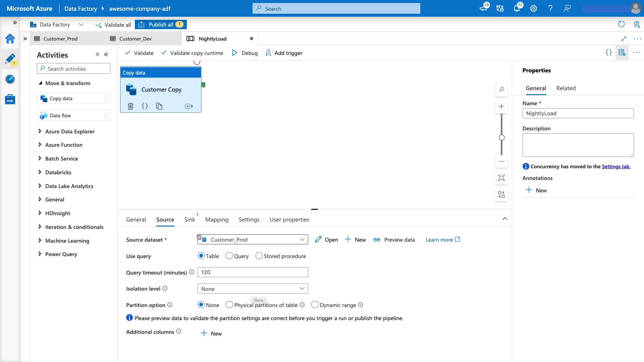This screenshot has width=644, height=362.
Task: Open the Manage toolbox in left sidebar
Action: [x=10, y=99]
